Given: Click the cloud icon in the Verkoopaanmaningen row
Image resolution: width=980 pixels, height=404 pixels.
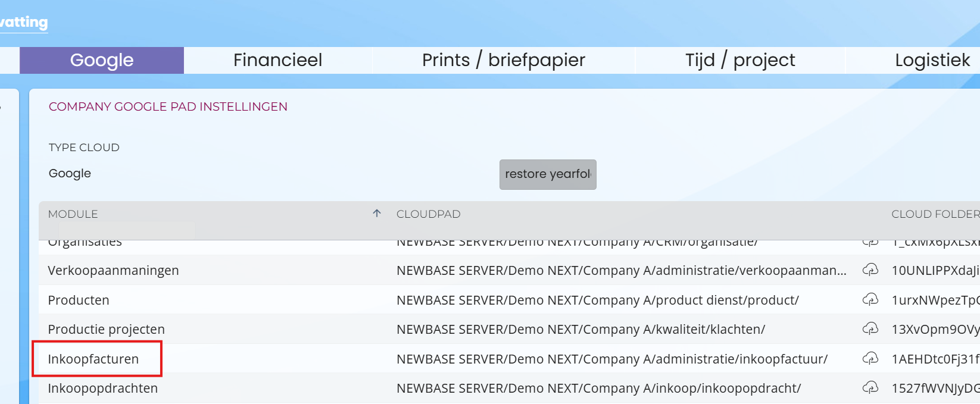Looking at the screenshot, I should (870, 270).
